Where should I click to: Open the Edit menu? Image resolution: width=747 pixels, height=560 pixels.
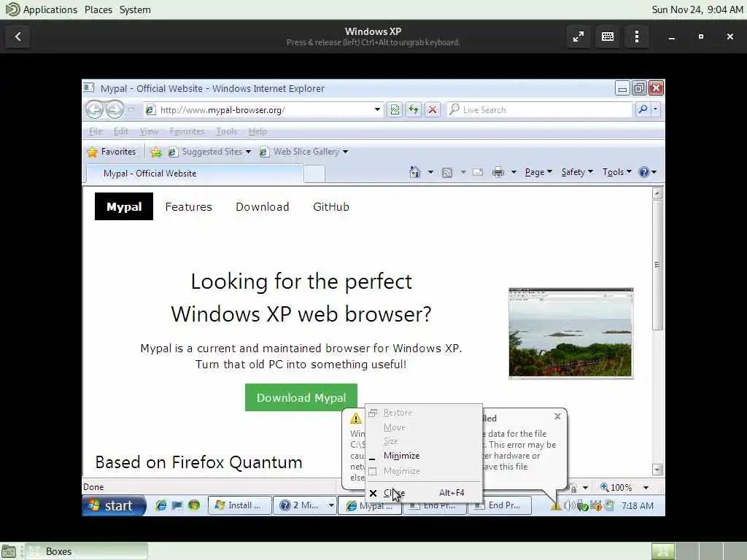point(120,131)
